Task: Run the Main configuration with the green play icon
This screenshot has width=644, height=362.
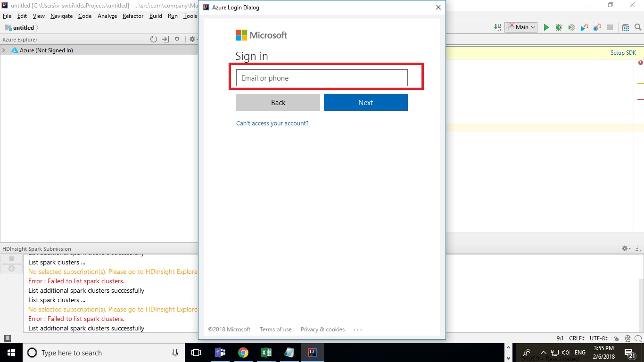Action: (546, 27)
